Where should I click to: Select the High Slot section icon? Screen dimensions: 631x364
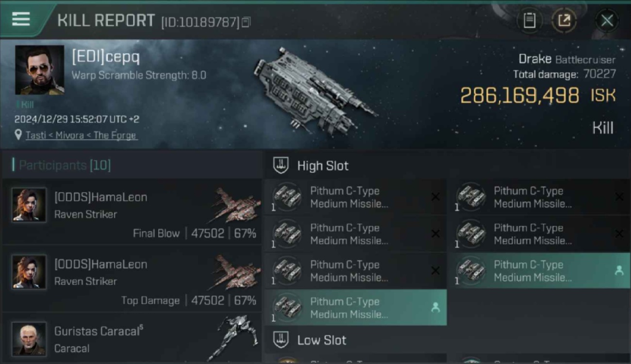[x=281, y=165]
